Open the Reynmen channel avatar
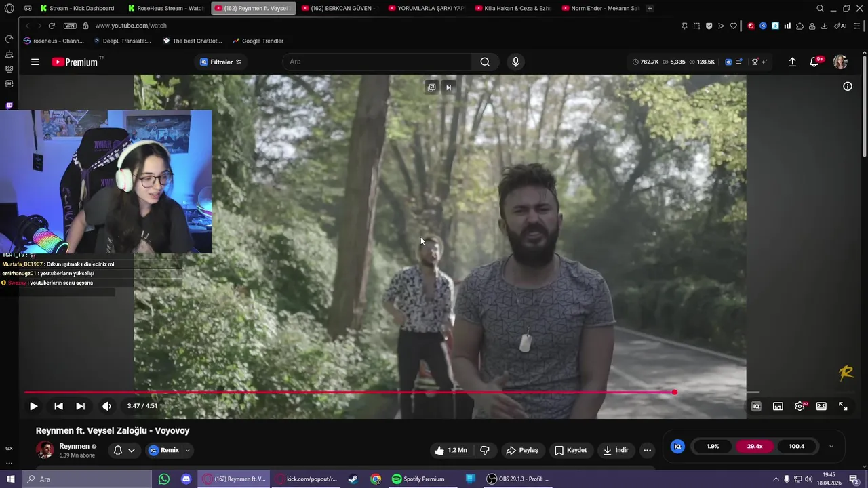Viewport: 868px width, 488px height. coord(45,450)
